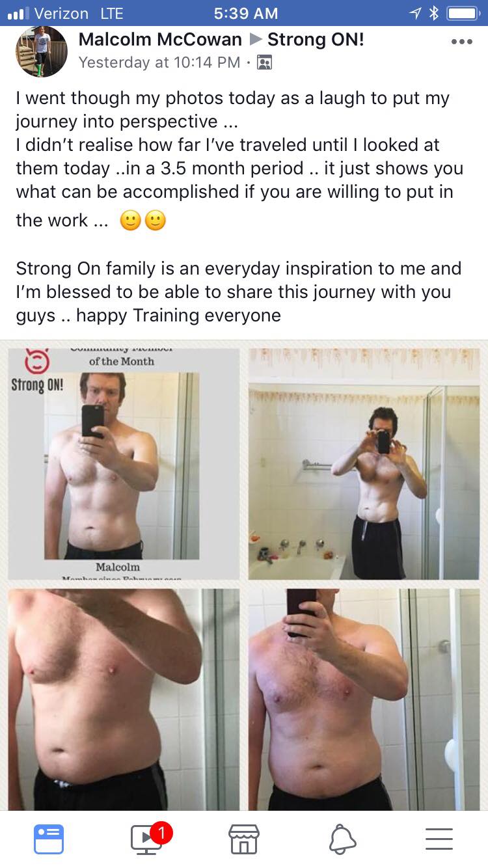Image resolution: width=488 pixels, height=868 pixels.
Task: Open the bottom-left torso progress photo
Action: [x=124, y=699]
